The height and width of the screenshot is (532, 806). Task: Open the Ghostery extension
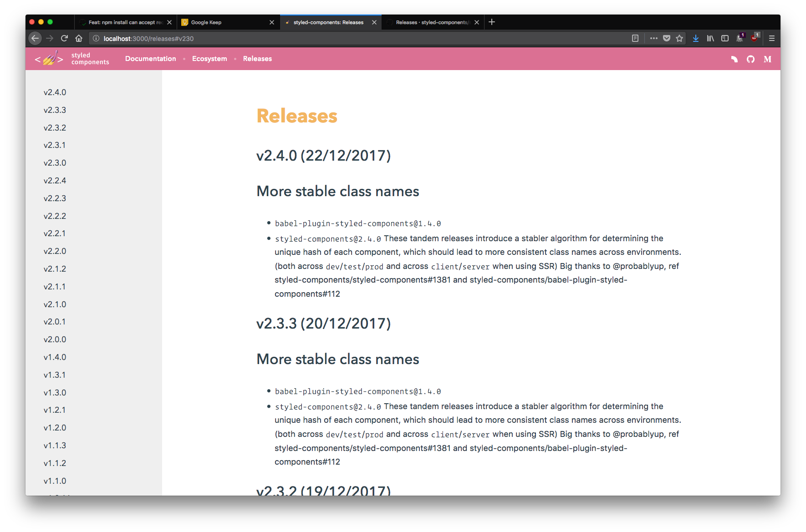coord(740,38)
